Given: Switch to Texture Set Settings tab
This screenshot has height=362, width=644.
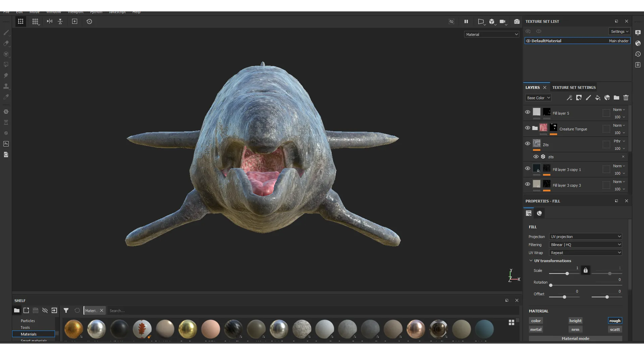Looking at the screenshot, I should [574, 87].
